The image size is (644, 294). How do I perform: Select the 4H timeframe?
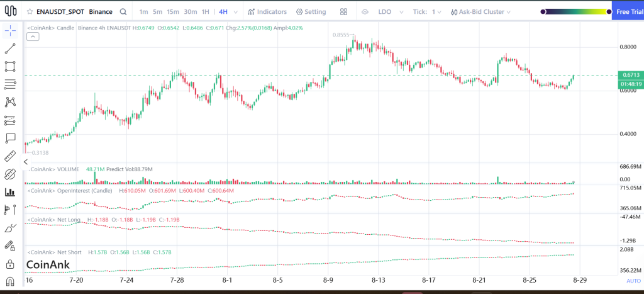click(223, 11)
